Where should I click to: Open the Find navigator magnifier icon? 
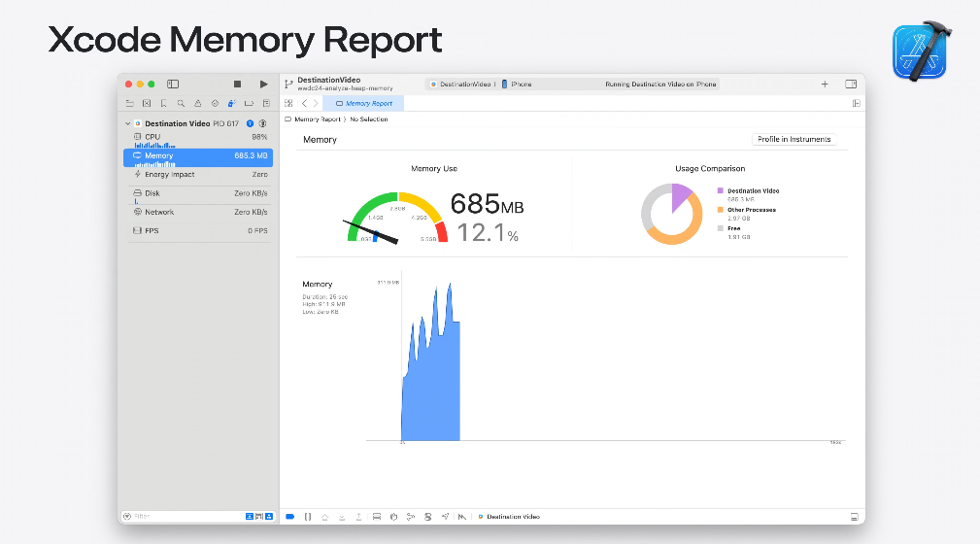point(181,103)
